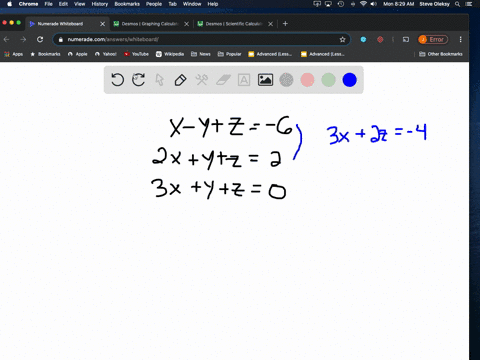Open a new browser tab
Screen dimensions: 480x360
tap(285, 24)
